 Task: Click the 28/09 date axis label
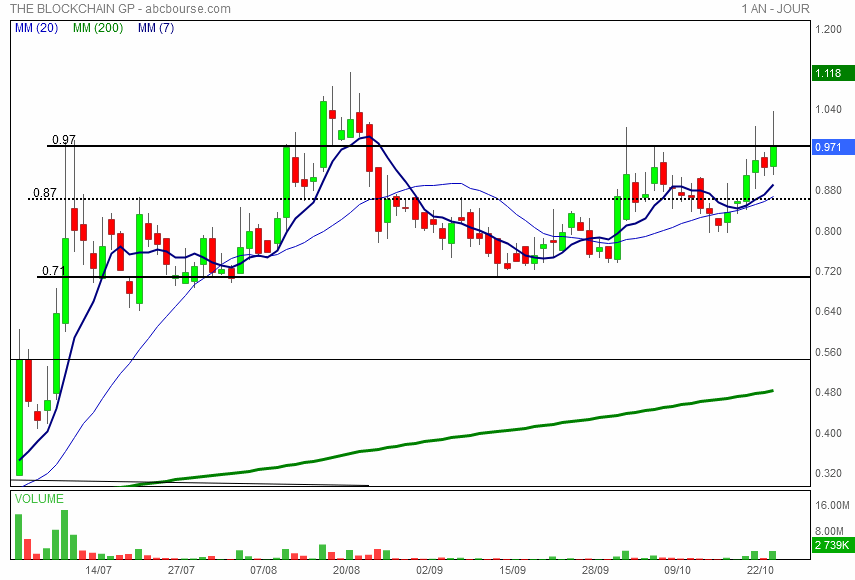(595, 570)
